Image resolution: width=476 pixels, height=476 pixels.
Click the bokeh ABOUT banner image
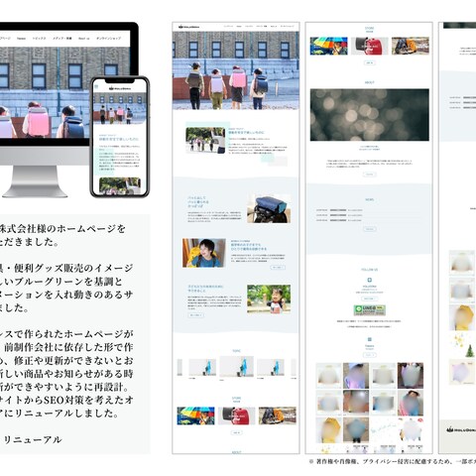coord(370,115)
